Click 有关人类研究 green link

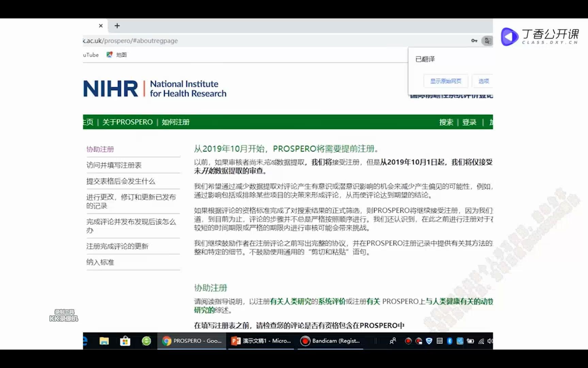click(x=291, y=302)
